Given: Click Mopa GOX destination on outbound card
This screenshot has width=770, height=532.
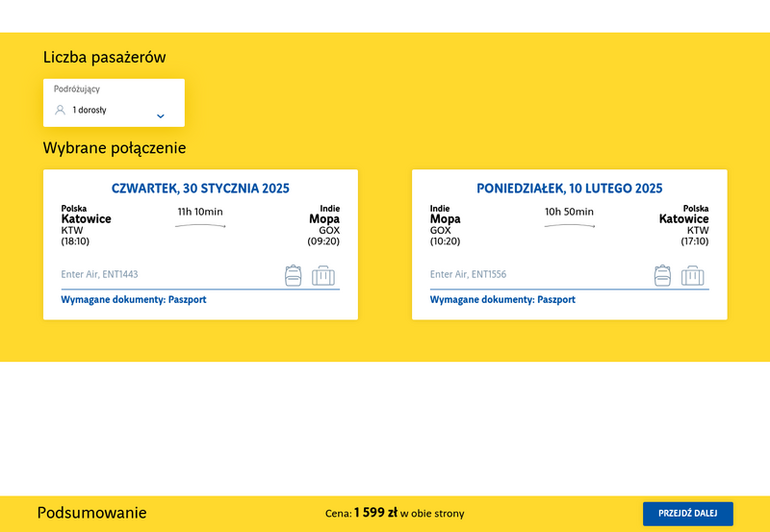Looking at the screenshot, I should 324,224.
